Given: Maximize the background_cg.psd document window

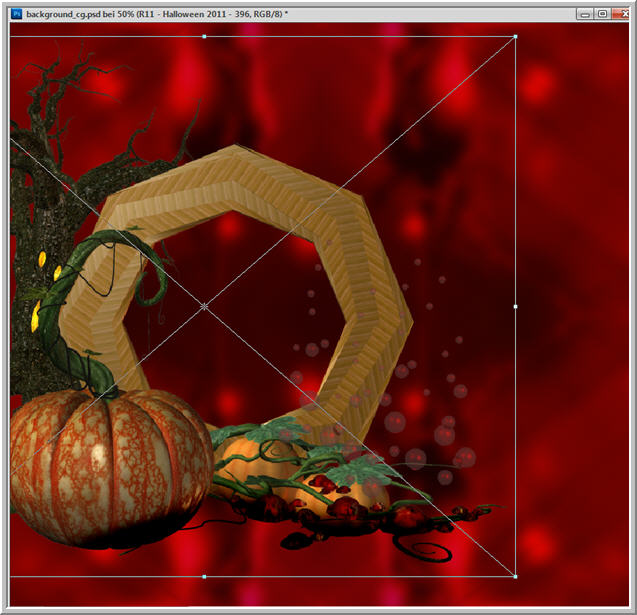Looking at the screenshot, I should (x=602, y=14).
